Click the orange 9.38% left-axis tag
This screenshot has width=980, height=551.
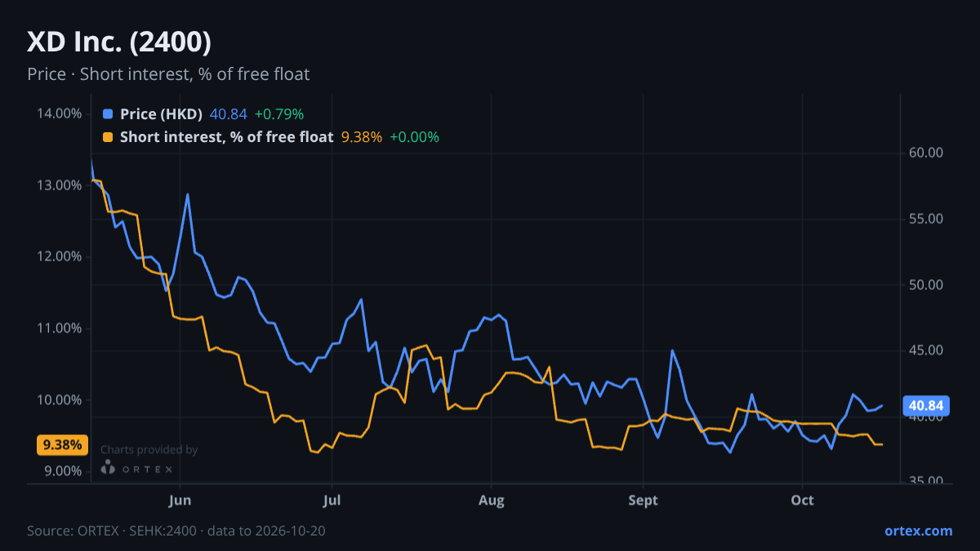62,445
